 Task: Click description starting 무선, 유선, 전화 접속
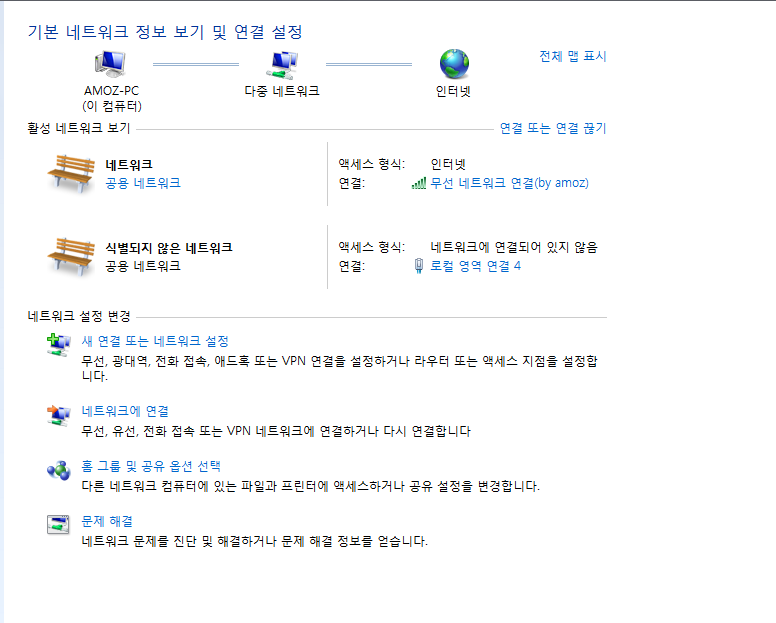click(x=276, y=431)
